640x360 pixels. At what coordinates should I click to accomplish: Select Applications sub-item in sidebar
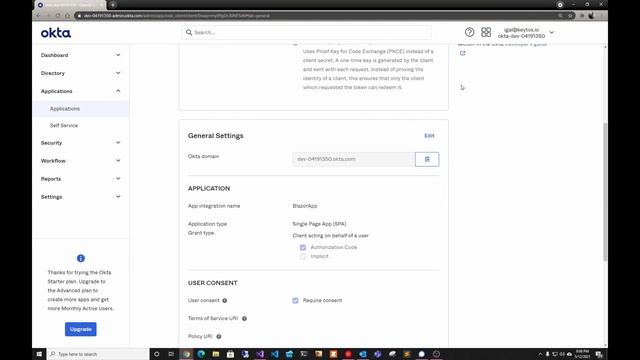click(81, 109)
